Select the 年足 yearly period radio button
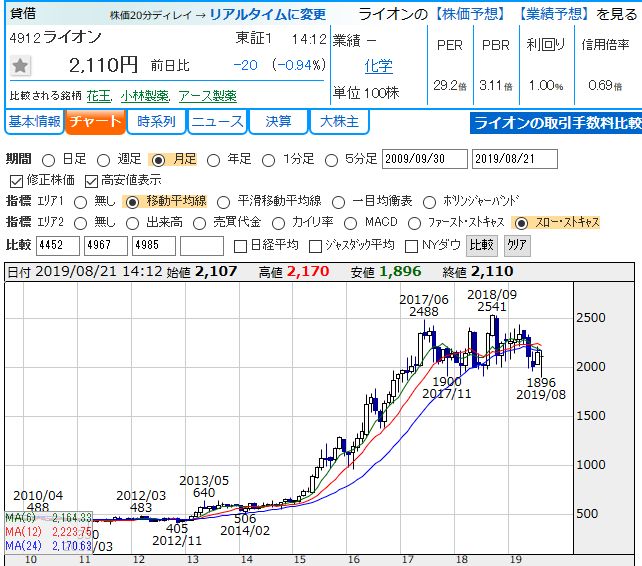This screenshot has width=642, height=566. coord(213,160)
